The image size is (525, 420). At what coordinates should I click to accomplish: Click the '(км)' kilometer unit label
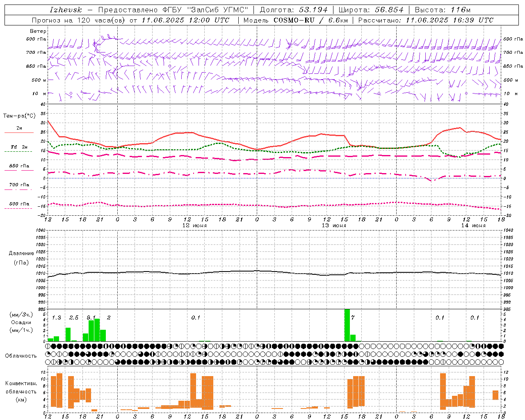(x=21, y=399)
